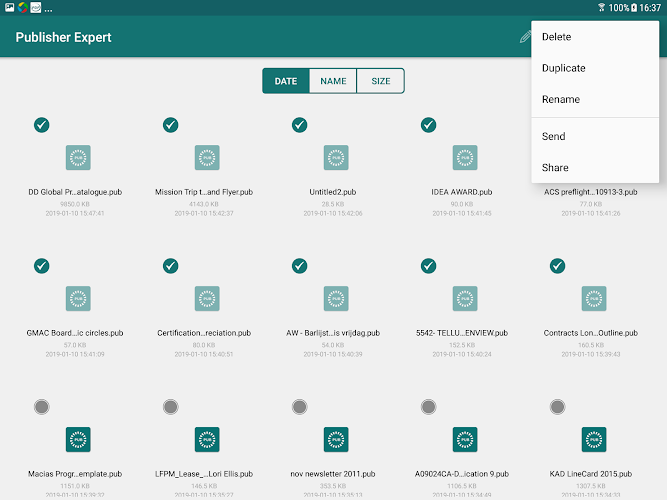667x500 pixels.
Task: Open the KAD LineCard 2015.pub file icon
Action: click(594, 439)
